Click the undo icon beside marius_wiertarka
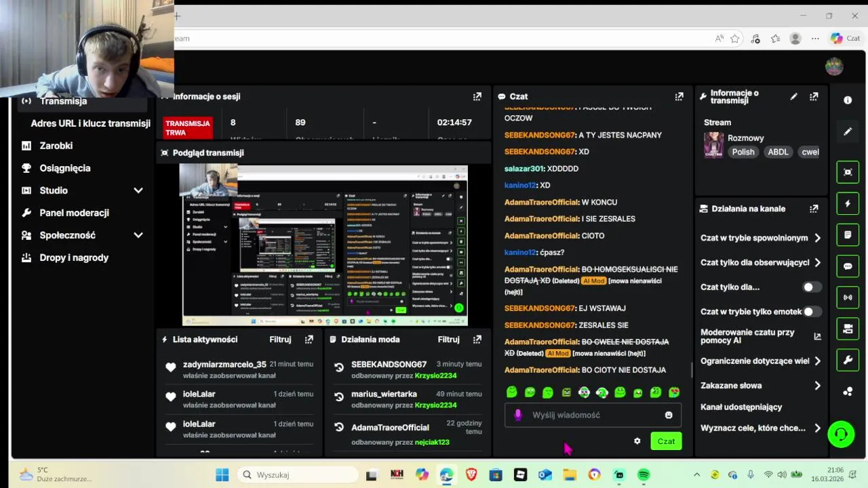Screen dimensions: 868x488 coord(339,398)
